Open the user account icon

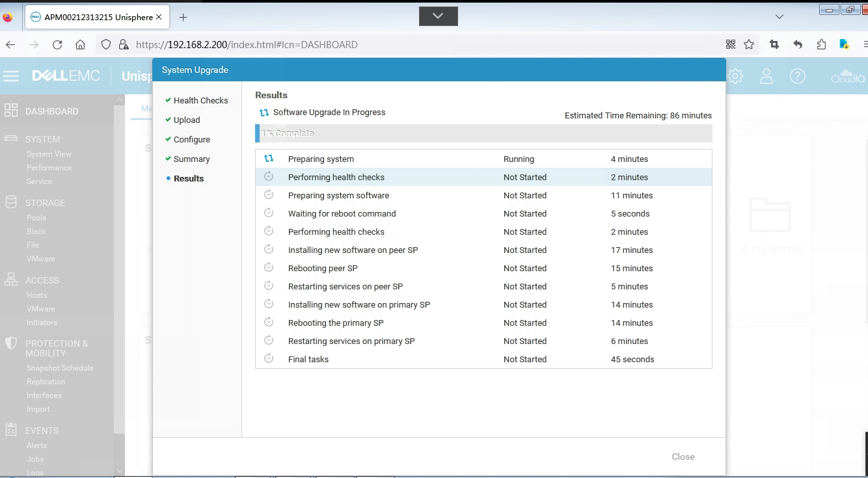(x=766, y=76)
